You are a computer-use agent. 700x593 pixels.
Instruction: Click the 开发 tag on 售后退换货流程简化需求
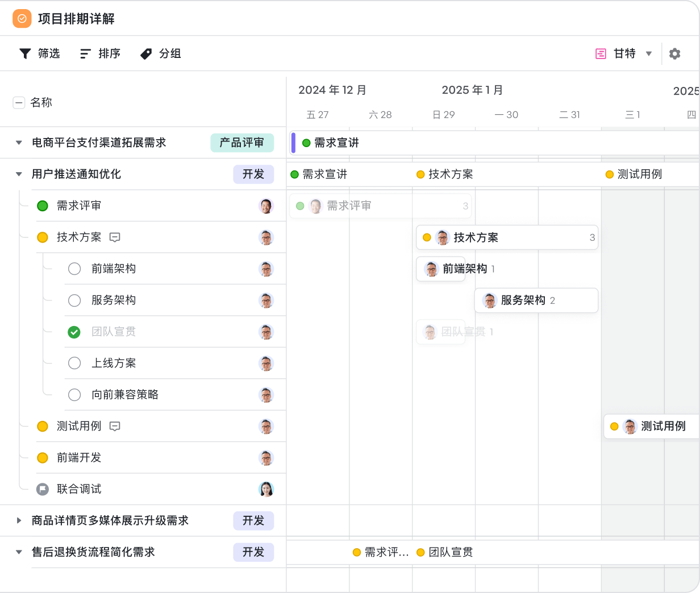point(253,552)
